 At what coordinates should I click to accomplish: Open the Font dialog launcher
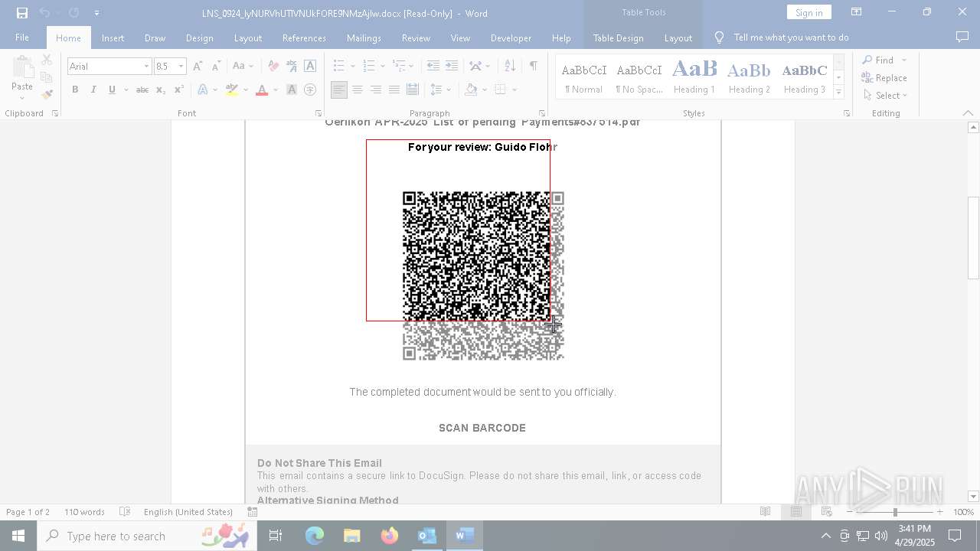318,113
